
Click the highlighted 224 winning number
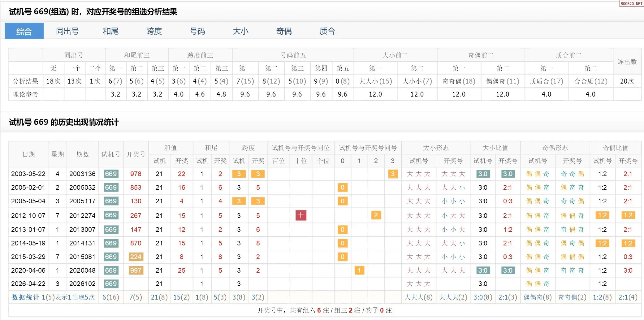(136, 257)
